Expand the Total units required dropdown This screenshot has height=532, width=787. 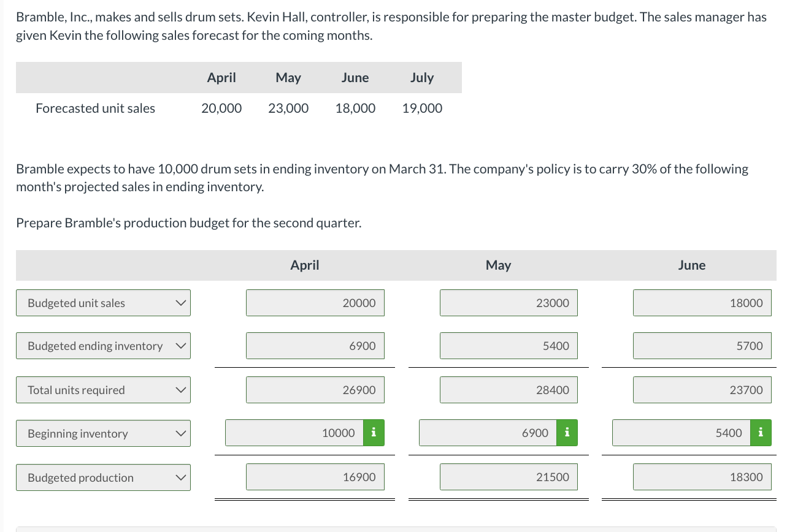click(103, 390)
